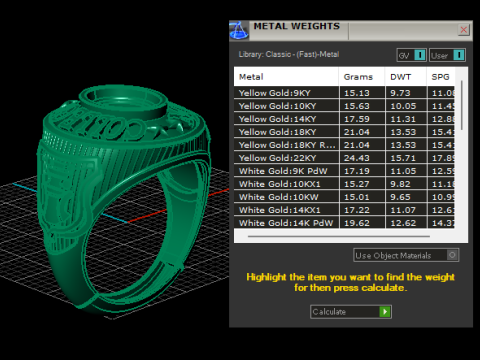Image resolution: width=480 pixels, height=360 pixels.
Task: Click the Metal Weights tool icon
Action: pos(239,30)
